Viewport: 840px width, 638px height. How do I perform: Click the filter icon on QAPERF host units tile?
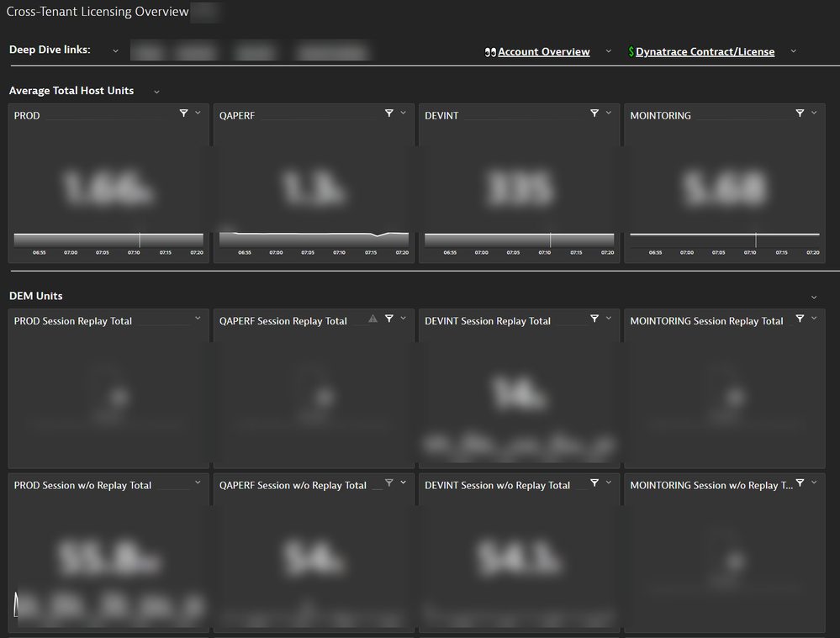tap(388, 113)
